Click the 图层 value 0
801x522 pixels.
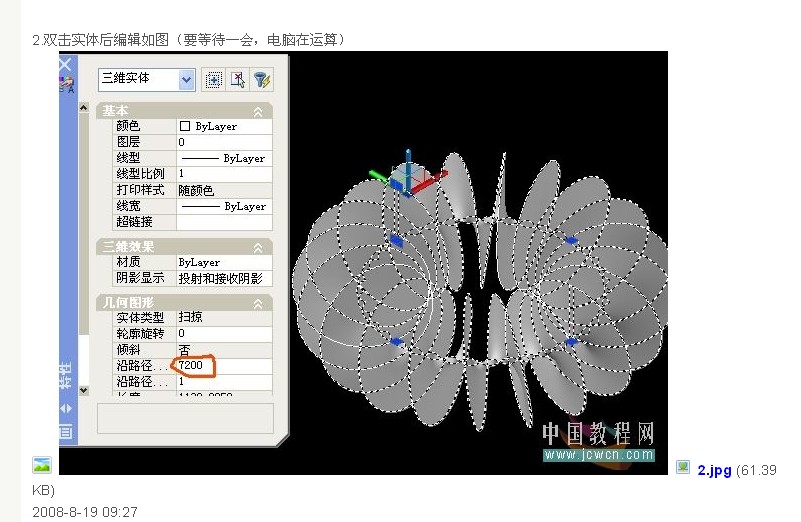click(224, 142)
